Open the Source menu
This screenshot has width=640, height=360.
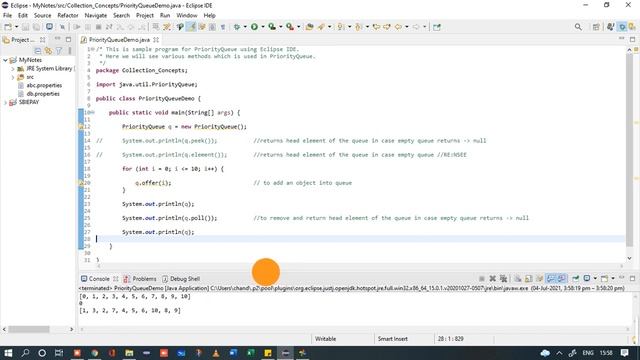click(42, 16)
